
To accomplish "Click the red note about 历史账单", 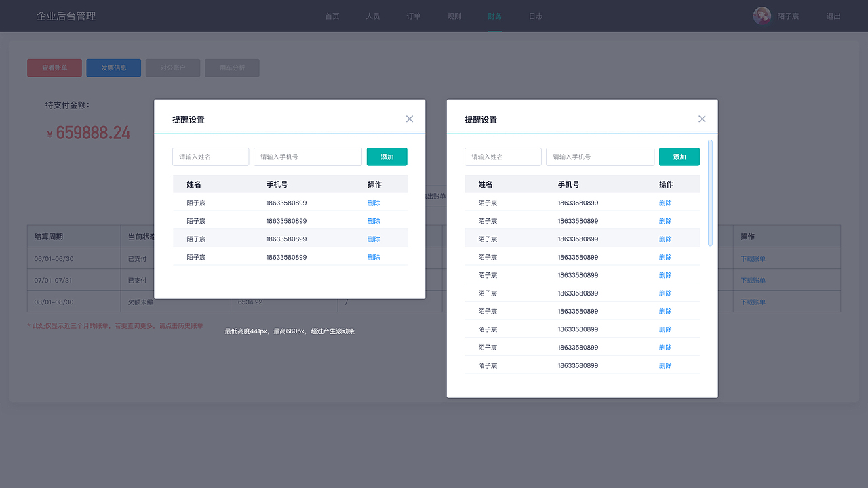I will [x=115, y=326].
